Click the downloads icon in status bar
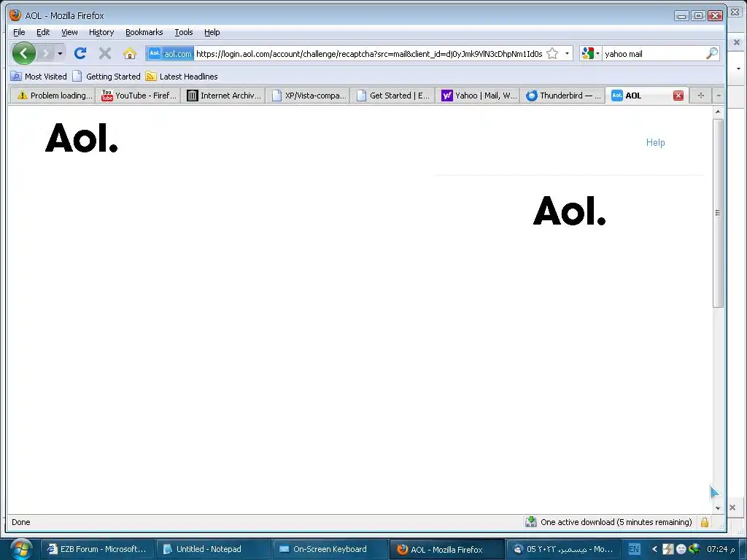The width and height of the screenshot is (747, 560). 531,522
